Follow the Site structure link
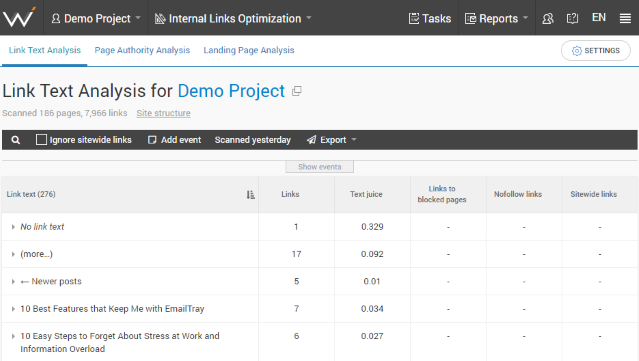This screenshot has width=639, height=361. click(x=163, y=113)
